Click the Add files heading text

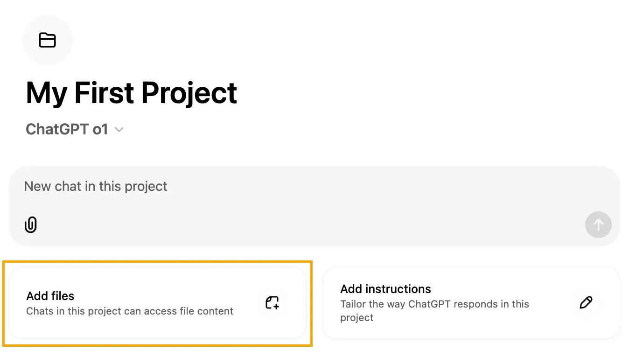pyautogui.click(x=50, y=296)
